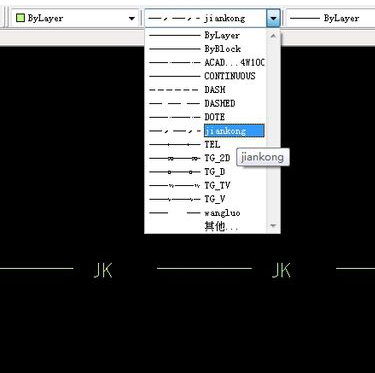
Task: Collapse the jiankong linetype dropdown arrow
Action: 273,18
